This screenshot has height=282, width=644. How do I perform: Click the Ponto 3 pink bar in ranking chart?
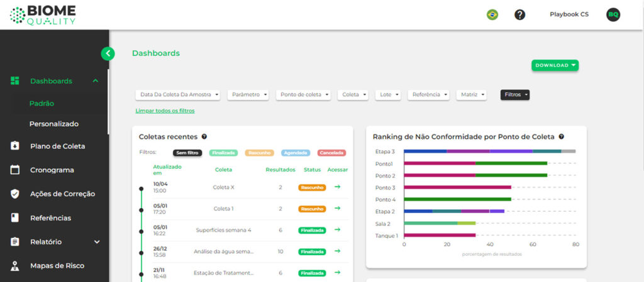458,187
